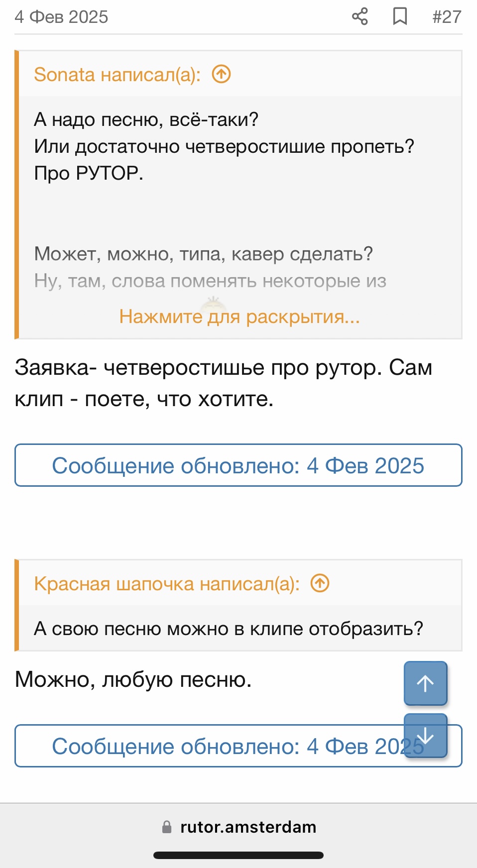Tap the rutor.amsterdam address bar
Image resolution: width=477 pixels, height=868 pixels.
tap(248, 827)
